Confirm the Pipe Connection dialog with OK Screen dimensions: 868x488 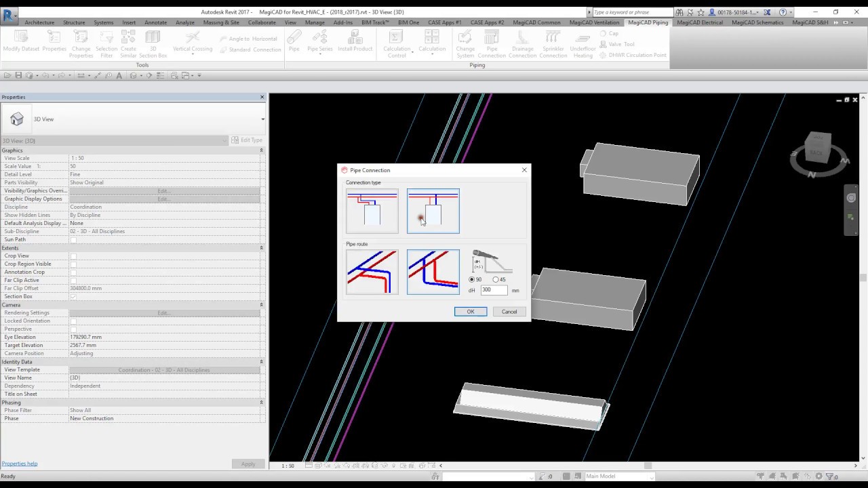point(471,312)
